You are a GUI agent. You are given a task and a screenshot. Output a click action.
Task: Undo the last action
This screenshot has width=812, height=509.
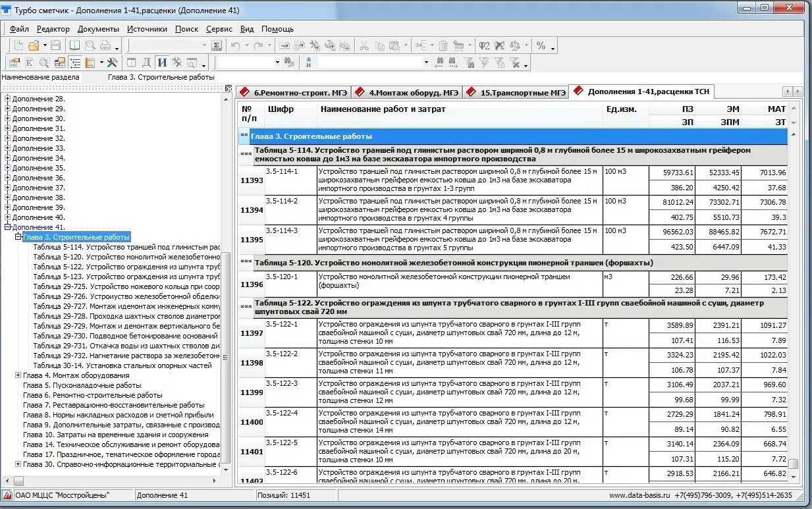pyautogui.click(x=235, y=45)
